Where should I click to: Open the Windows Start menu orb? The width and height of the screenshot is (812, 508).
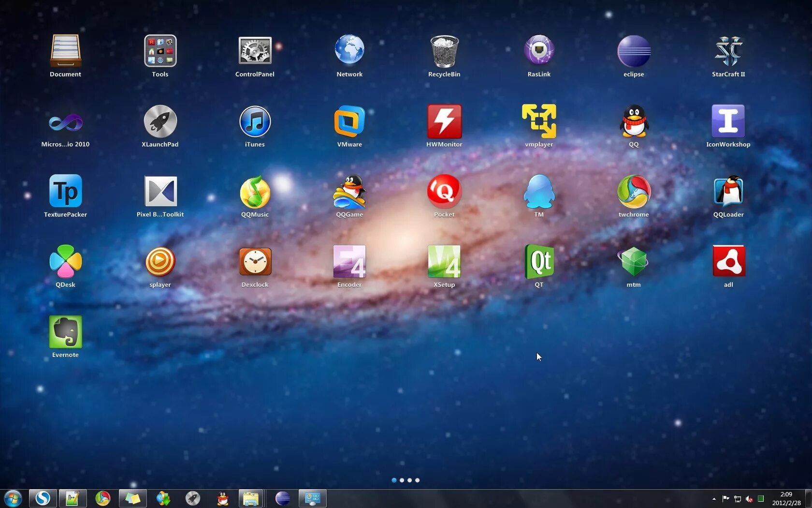click(x=13, y=498)
